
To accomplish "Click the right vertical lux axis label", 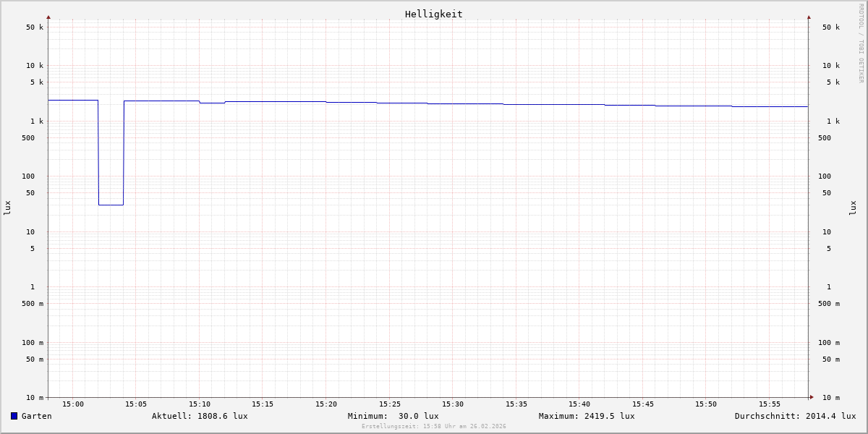I will point(853,208).
